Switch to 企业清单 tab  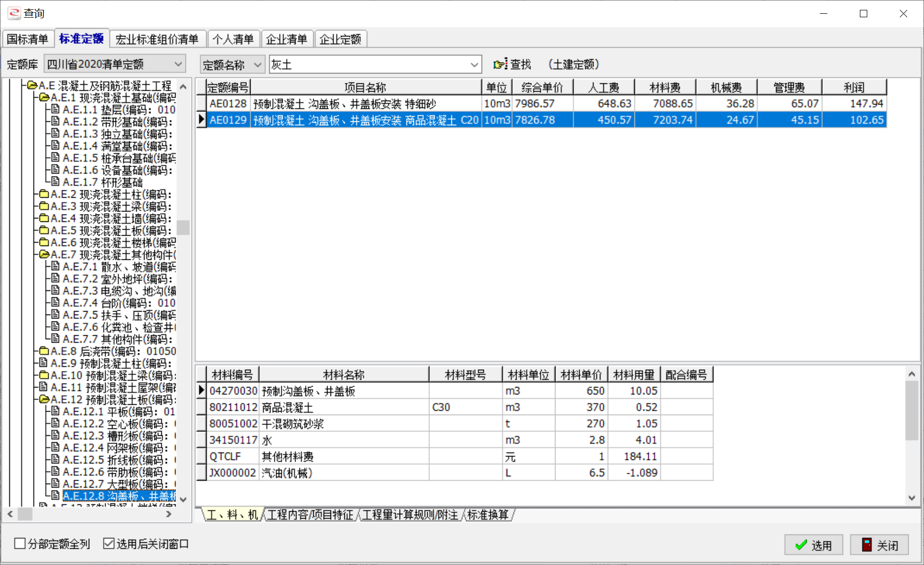point(287,39)
